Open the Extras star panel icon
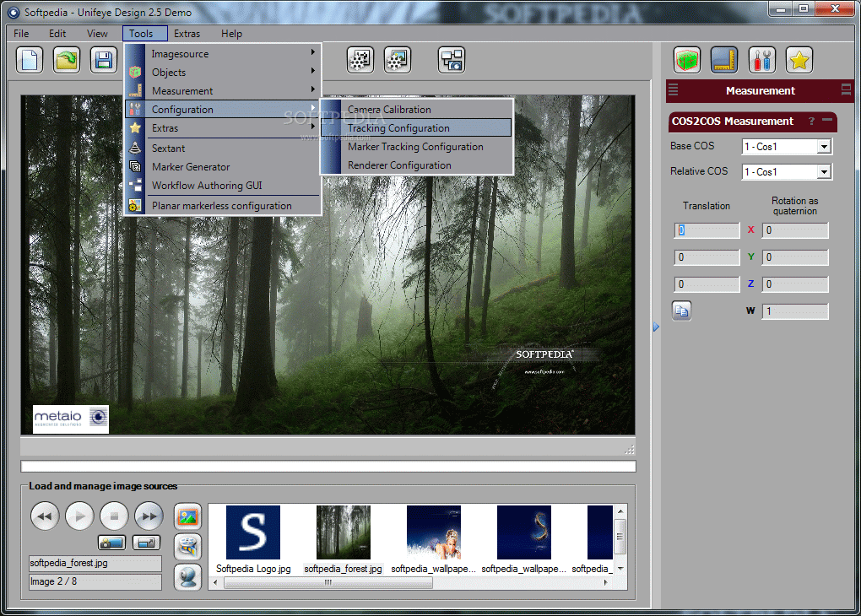Viewport: 861px width, 616px height. [799, 60]
